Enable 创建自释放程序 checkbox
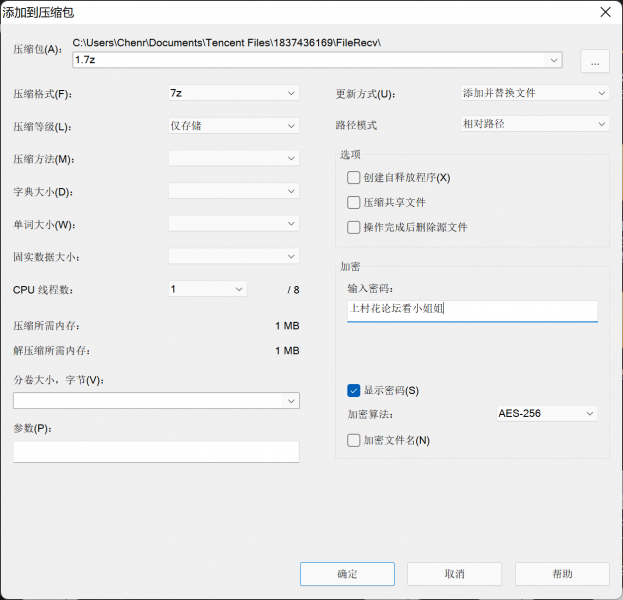This screenshot has width=623, height=600. [x=354, y=178]
